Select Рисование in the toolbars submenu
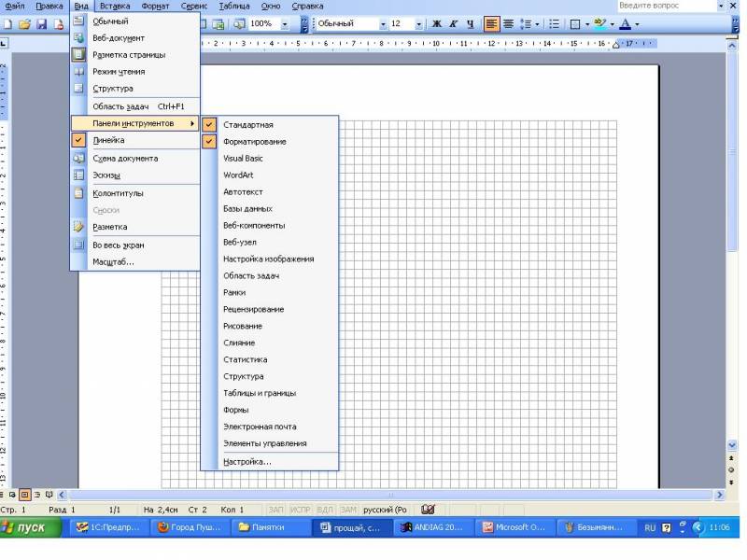 coord(243,327)
